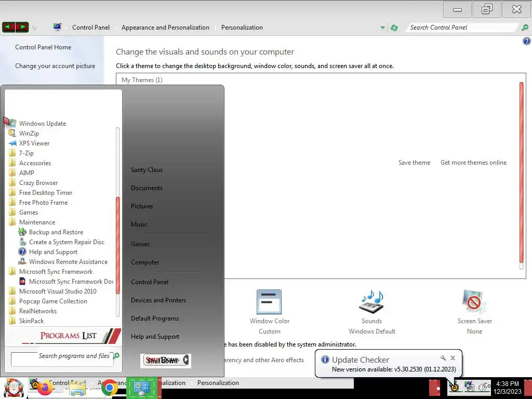This screenshot has width=532, height=399.
Task: Open Devices and Printers from Start menu
Action: pyautogui.click(x=158, y=300)
